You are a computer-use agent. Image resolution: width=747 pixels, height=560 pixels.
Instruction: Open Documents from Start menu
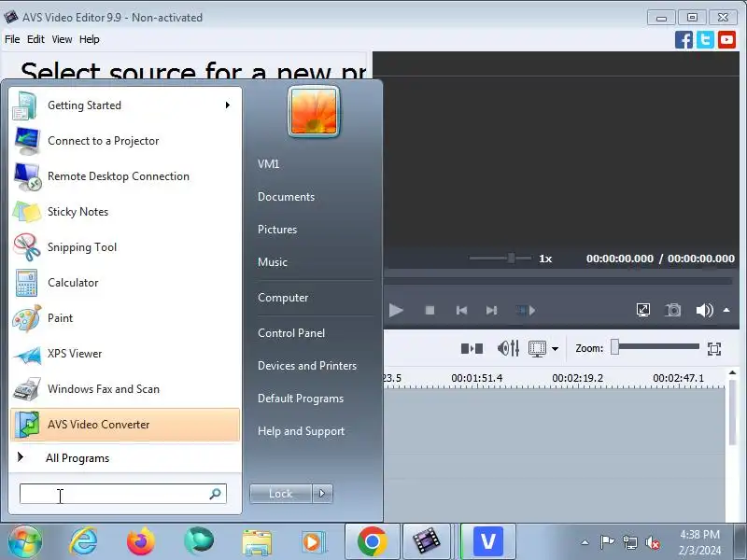click(x=286, y=197)
